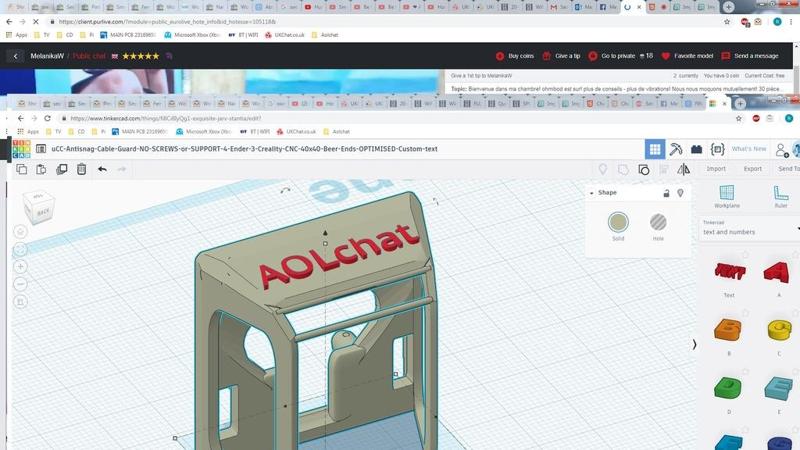Undo the last action in Tinkercad
Image resolution: width=800 pixels, height=450 pixels.
(102, 169)
